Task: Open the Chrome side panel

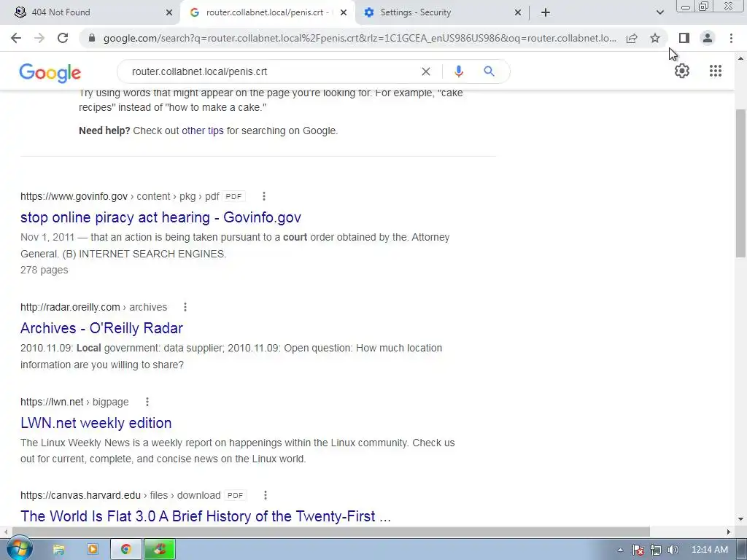Action: pyautogui.click(x=684, y=38)
